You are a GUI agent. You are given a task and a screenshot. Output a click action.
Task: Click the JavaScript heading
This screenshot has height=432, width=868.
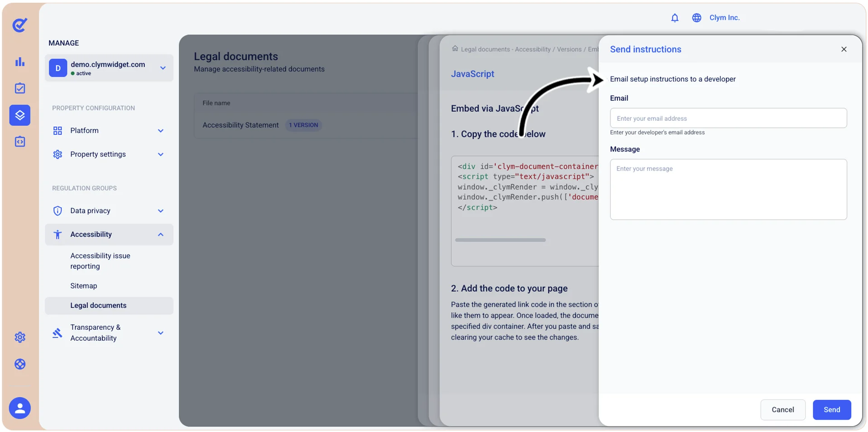(472, 74)
